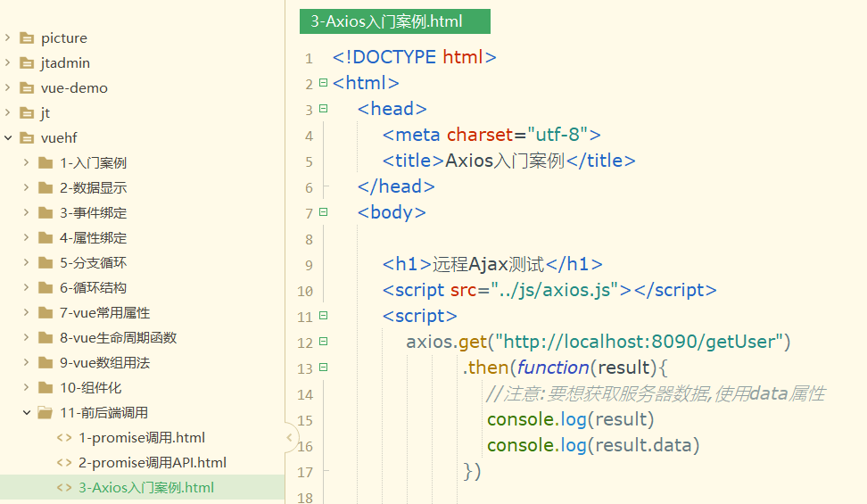Click open-folder icon of 11-前后端调用
867x504 pixels.
point(45,413)
